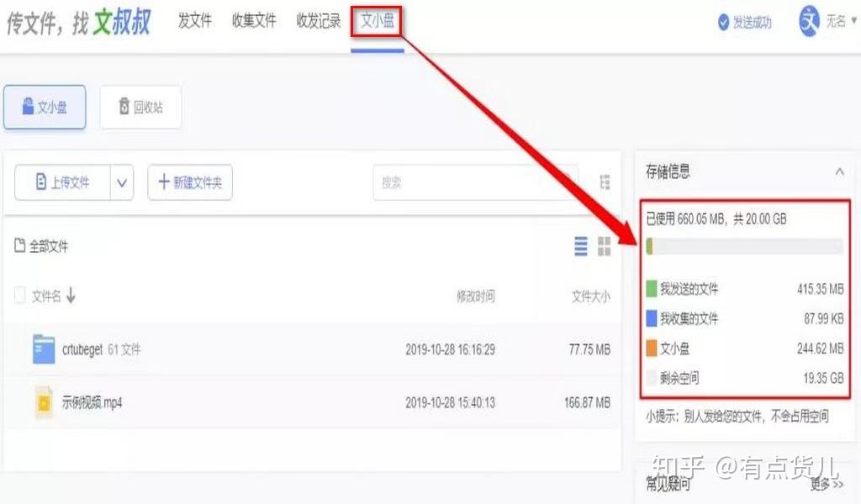861x504 pixels.
Task: Collapse the 存储信息 panel
Action: (839, 171)
